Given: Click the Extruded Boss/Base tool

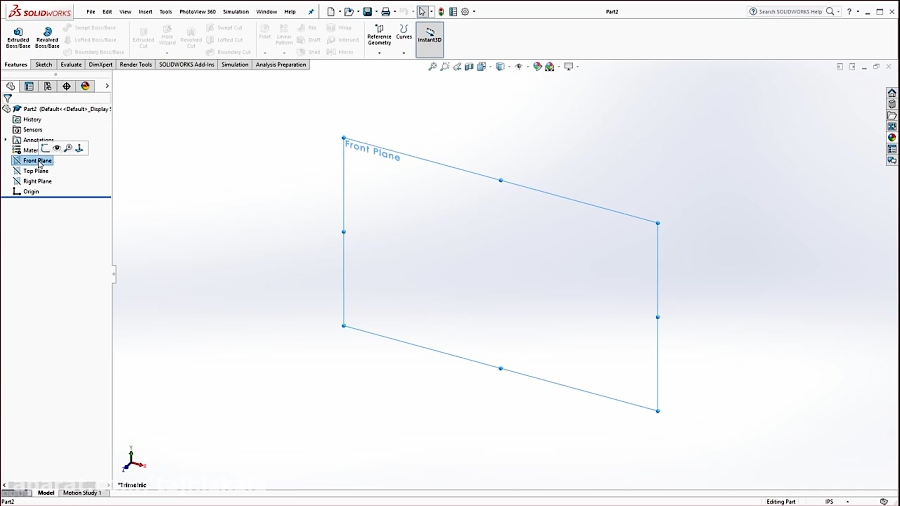Looking at the screenshot, I should pyautogui.click(x=18, y=38).
